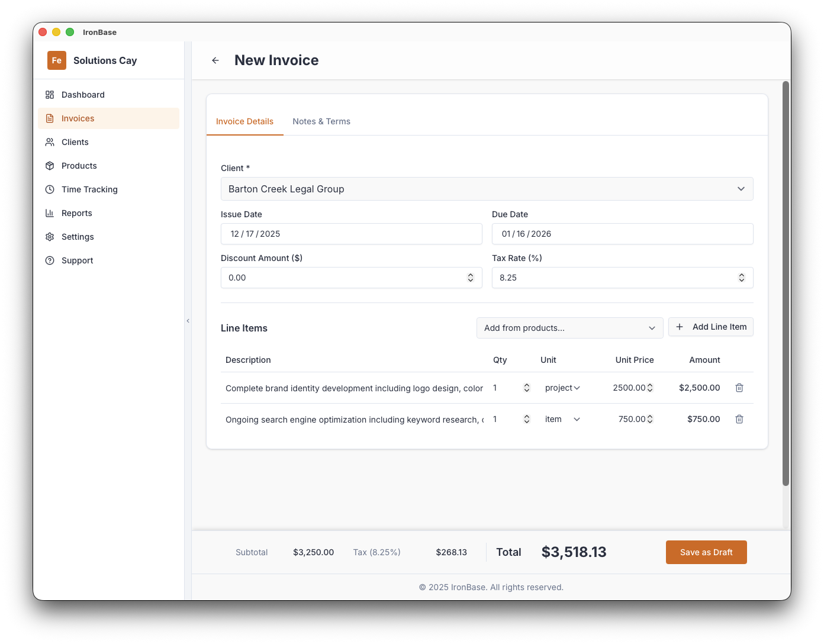This screenshot has width=824, height=644.
Task: Select Invoices in the sidebar
Action: point(78,118)
